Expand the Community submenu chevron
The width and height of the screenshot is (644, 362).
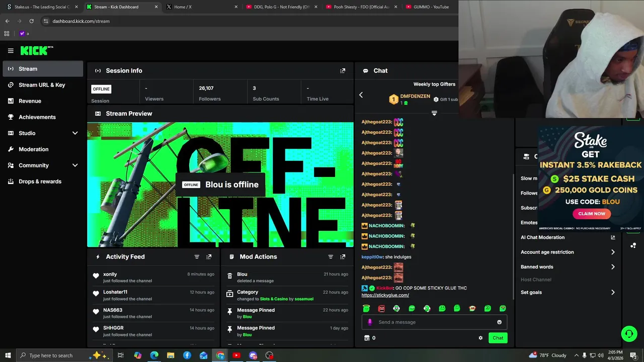pyautogui.click(x=75, y=165)
